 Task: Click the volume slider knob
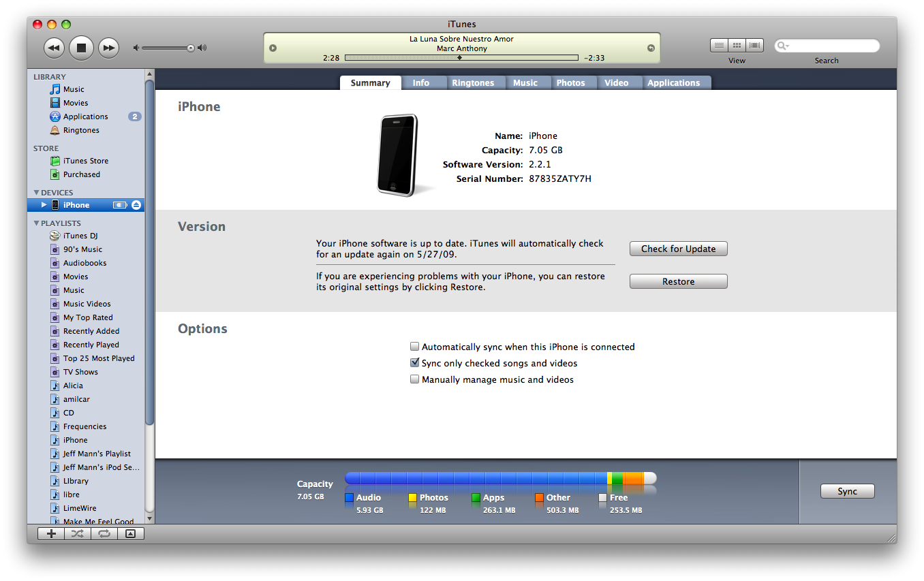pyautogui.click(x=191, y=48)
